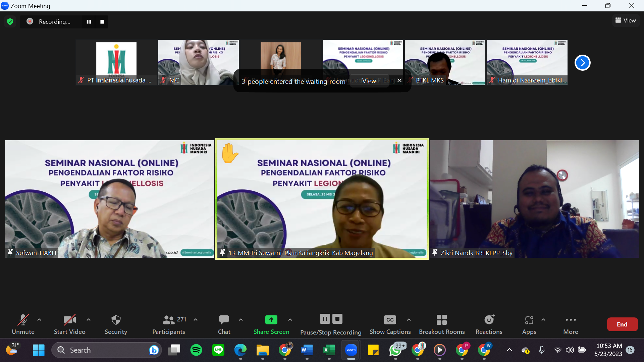Expand Share Screen options arrow

[x=290, y=320]
